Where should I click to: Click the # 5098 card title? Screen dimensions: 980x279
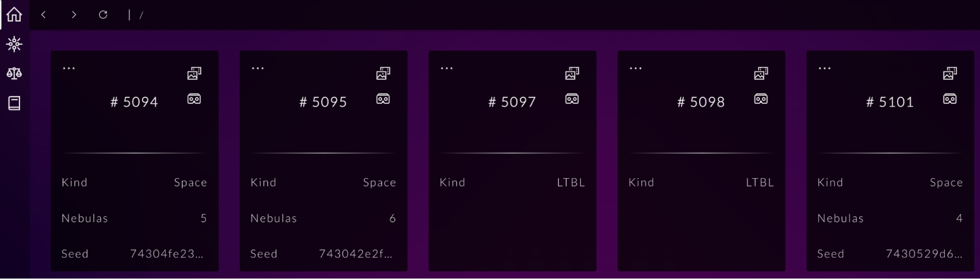(701, 102)
